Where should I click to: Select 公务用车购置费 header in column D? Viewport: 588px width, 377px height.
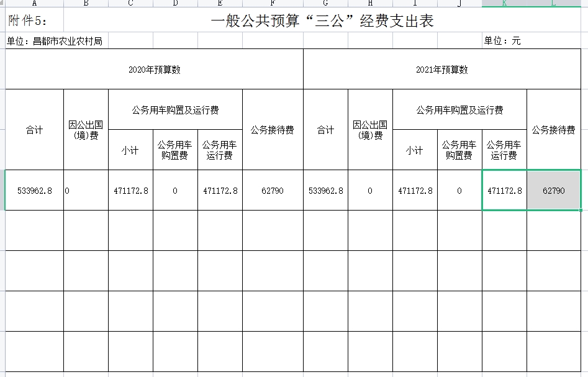click(175, 150)
